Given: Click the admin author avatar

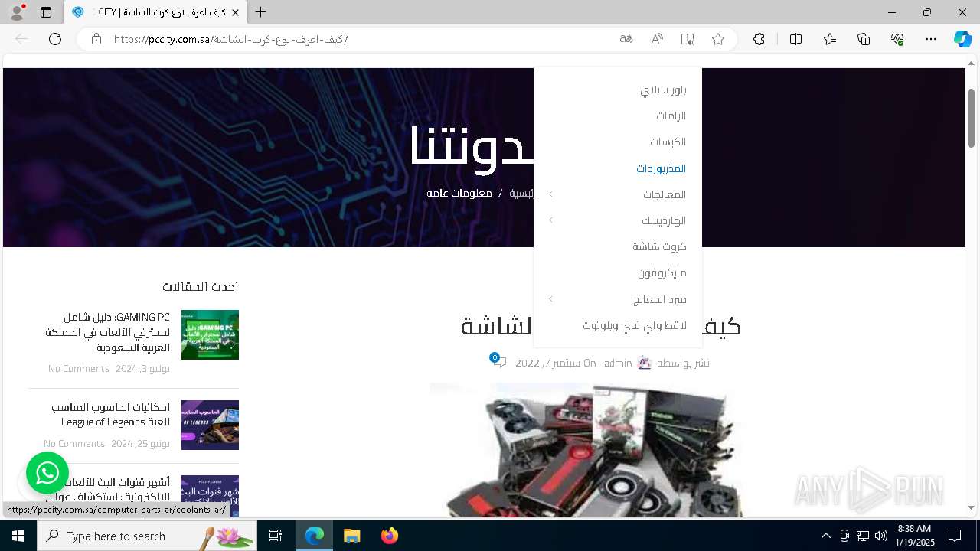Looking at the screenshot, I should pos(645,363).
